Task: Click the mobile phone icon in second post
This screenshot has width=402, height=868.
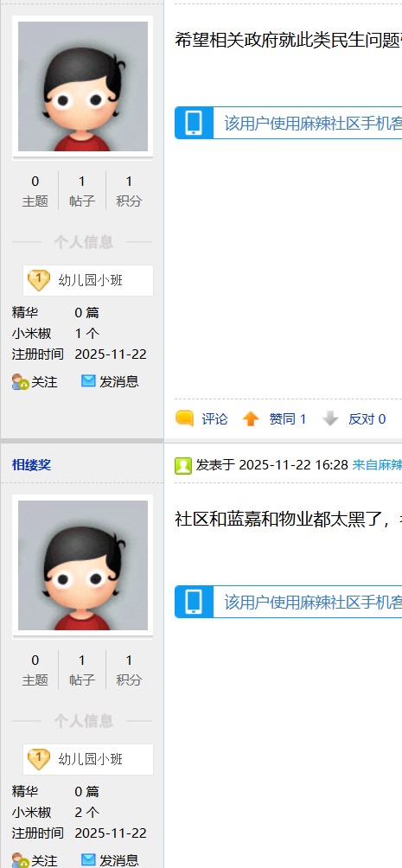Action: pos(194,602)
